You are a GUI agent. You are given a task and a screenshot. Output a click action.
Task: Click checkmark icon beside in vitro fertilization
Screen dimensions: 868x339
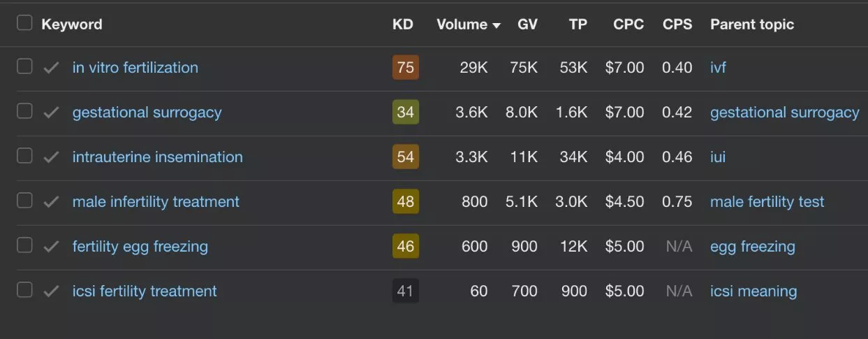(51, 68)
